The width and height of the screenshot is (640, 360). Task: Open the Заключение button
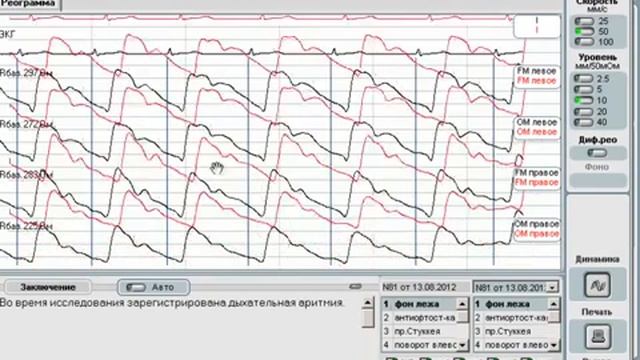pyautogui.click(x=48, y=287)
